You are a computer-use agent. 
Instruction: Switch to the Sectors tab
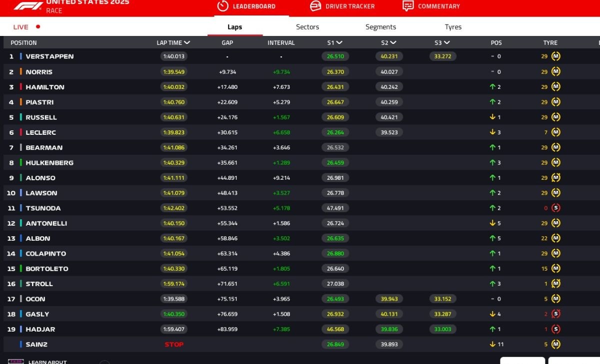coord(307,27)
